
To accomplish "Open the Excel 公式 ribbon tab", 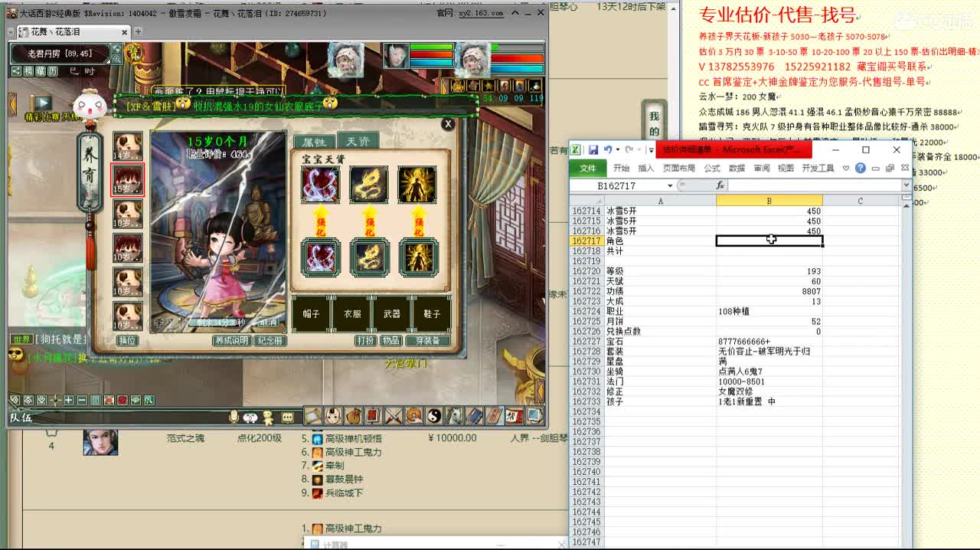I will pos(712,168).
